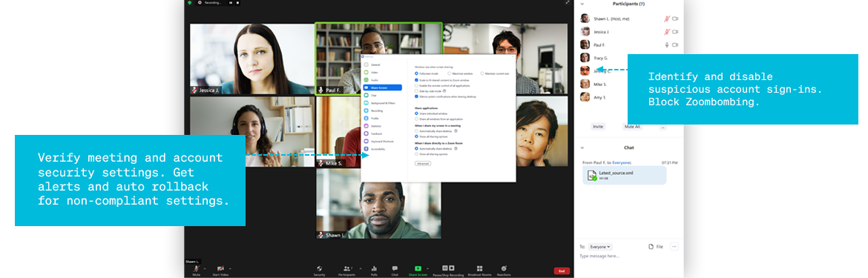
Task: Enable remote control of all applications checkbox
Action: tap(417, 86)
